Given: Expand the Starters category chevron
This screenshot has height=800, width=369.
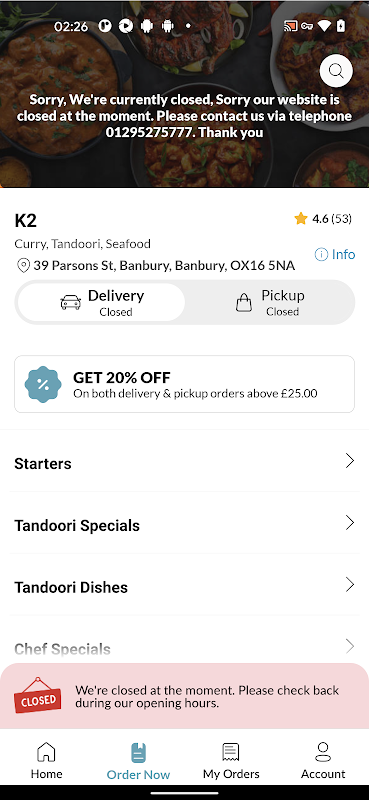Looking at the screenshot, I should click(350, 461).
